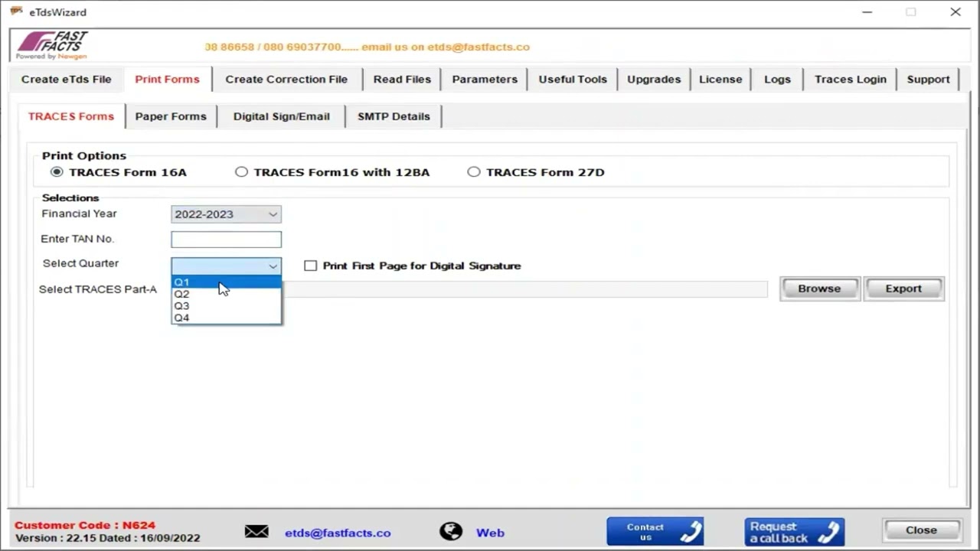The image size is (980, 551).
Task: Enable Print First Page for Digital Signature
Action: [310, 266]
